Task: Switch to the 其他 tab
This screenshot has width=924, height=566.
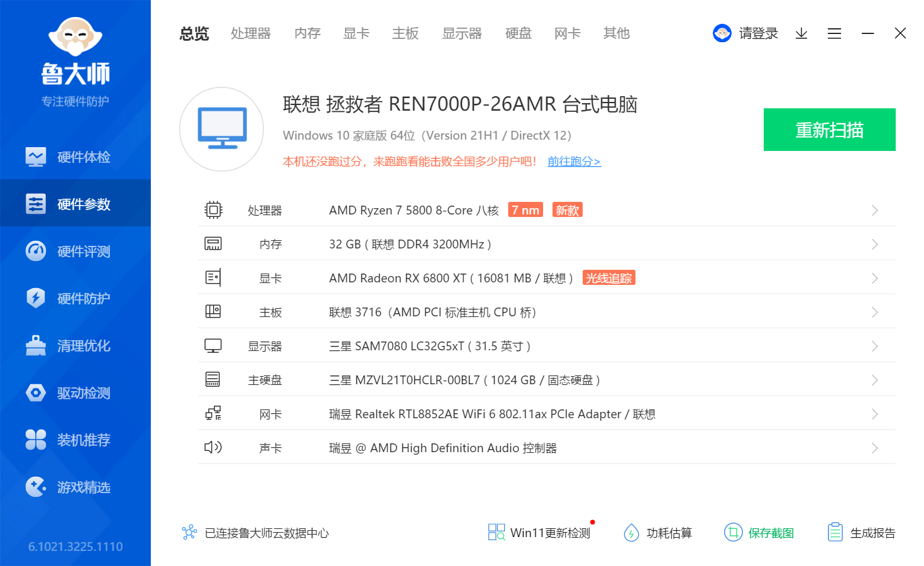Action: tap(617, 33)
